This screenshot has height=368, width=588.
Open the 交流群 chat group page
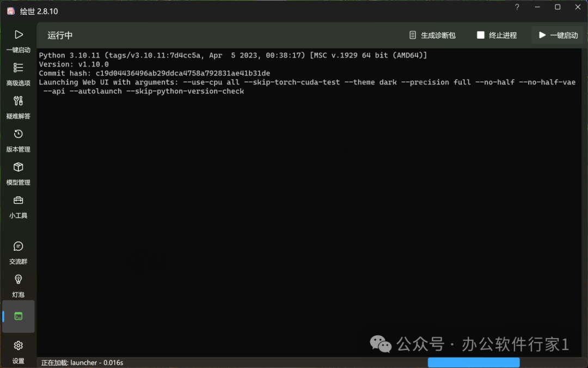pos(19,252)
